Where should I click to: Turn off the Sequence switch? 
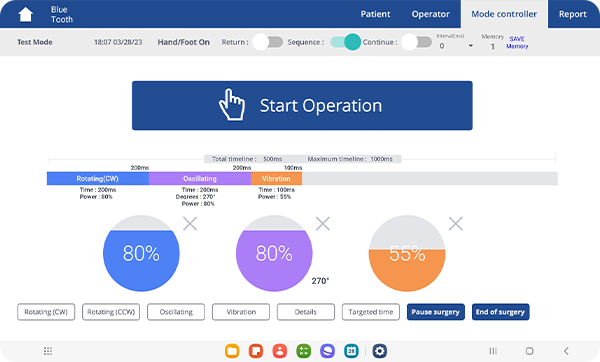pyautogui.click(x=346, y=42)
